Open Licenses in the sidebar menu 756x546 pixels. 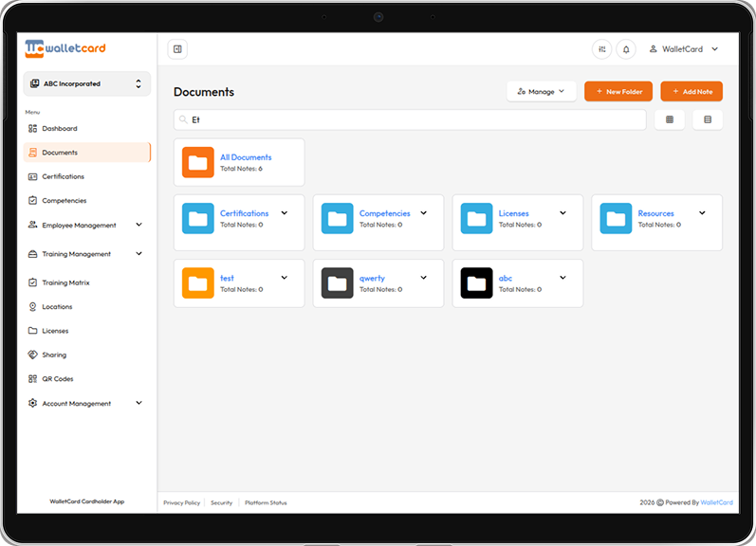point(86,331)
